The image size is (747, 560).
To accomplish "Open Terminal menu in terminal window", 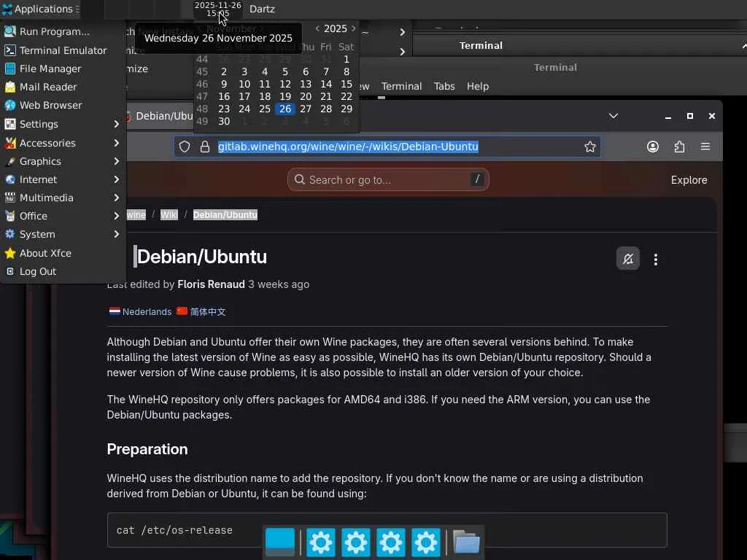I will [x=401, y=86].
